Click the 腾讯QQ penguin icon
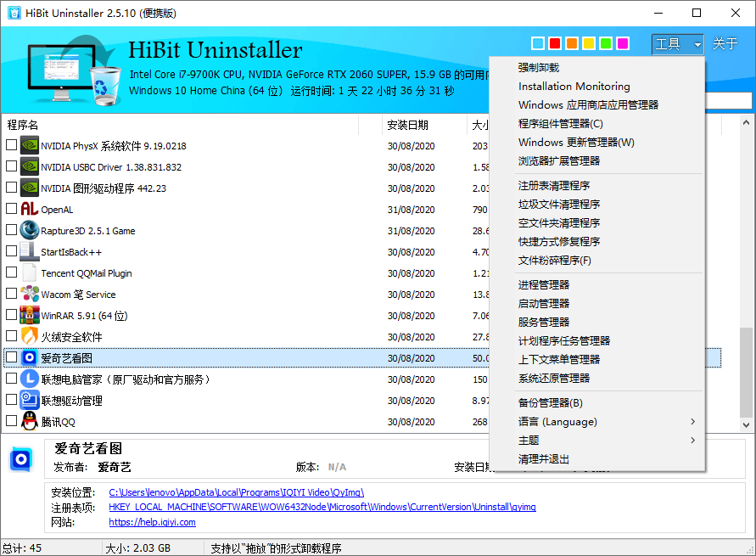Viewport: 756px width, 556px height. tap(30, 422)
